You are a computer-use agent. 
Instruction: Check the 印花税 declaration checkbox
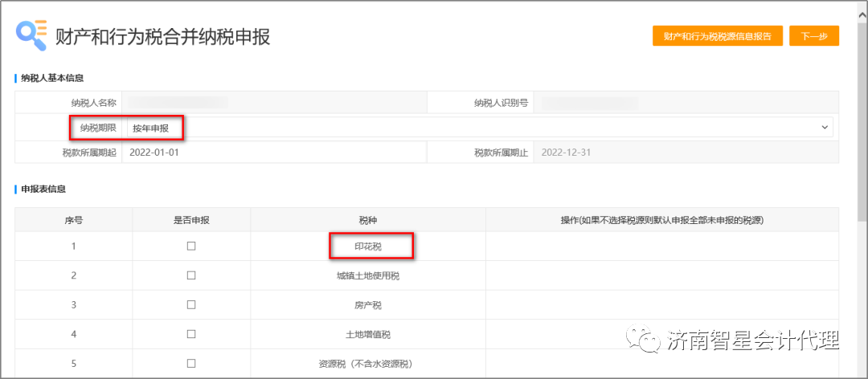191,247
